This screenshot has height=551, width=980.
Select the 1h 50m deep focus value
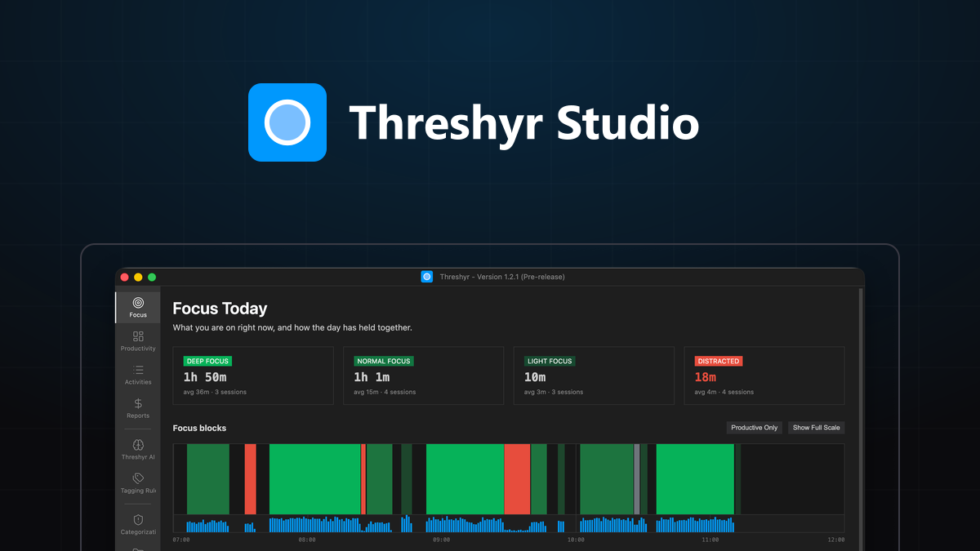point(205,377)
